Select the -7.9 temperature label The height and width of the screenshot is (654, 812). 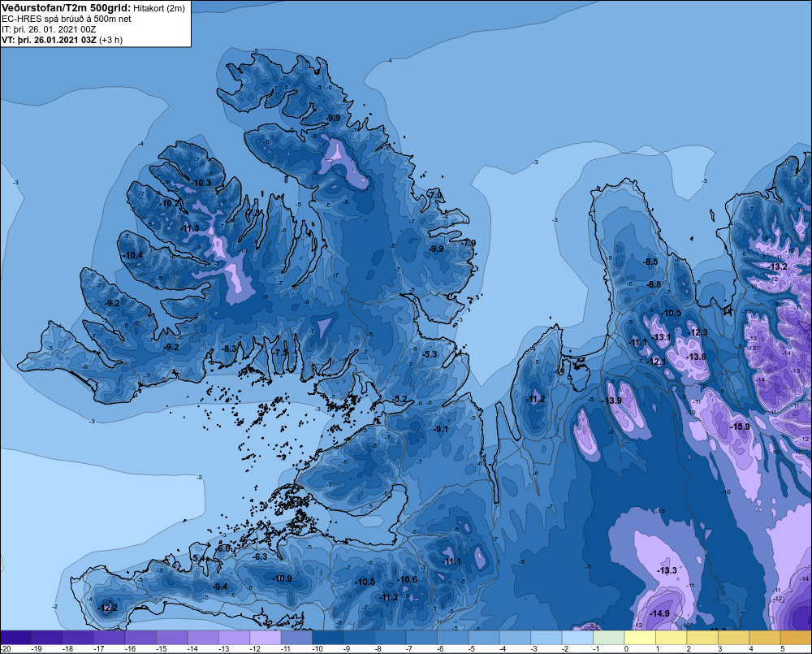click(x=468, y=243)
